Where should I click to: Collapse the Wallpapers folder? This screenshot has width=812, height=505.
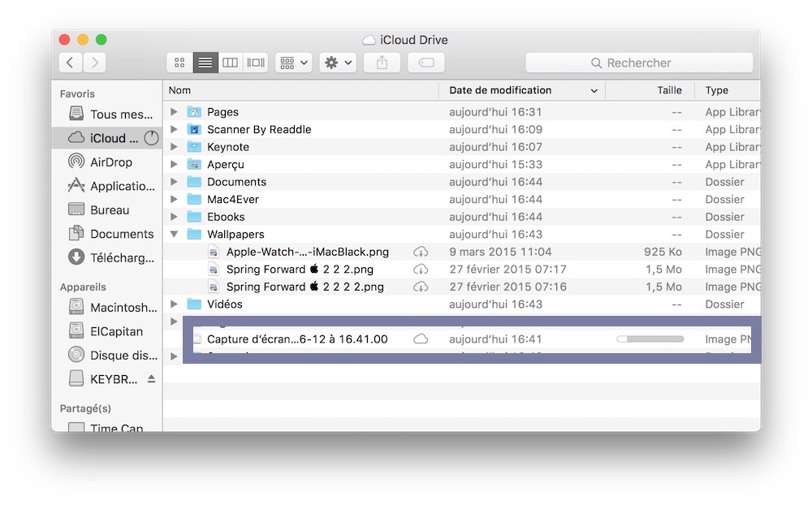click(x=174, y=234)
